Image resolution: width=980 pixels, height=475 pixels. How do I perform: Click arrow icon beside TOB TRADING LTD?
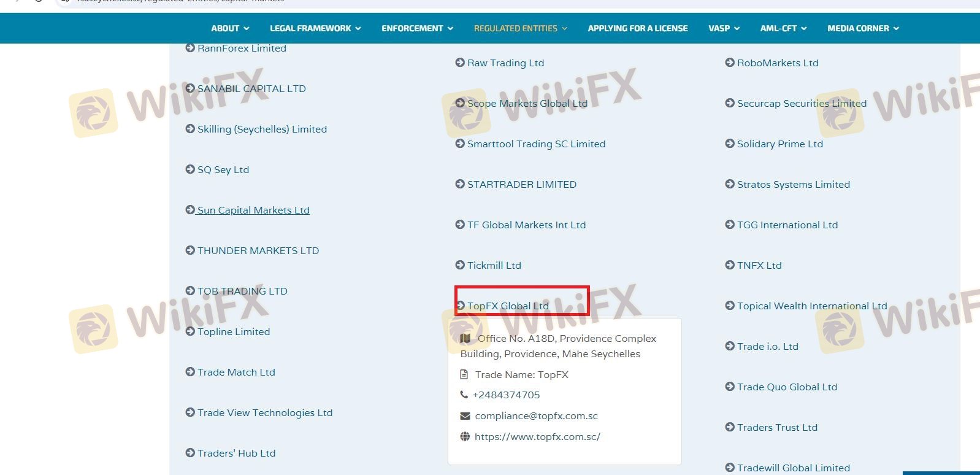(190, 291)
